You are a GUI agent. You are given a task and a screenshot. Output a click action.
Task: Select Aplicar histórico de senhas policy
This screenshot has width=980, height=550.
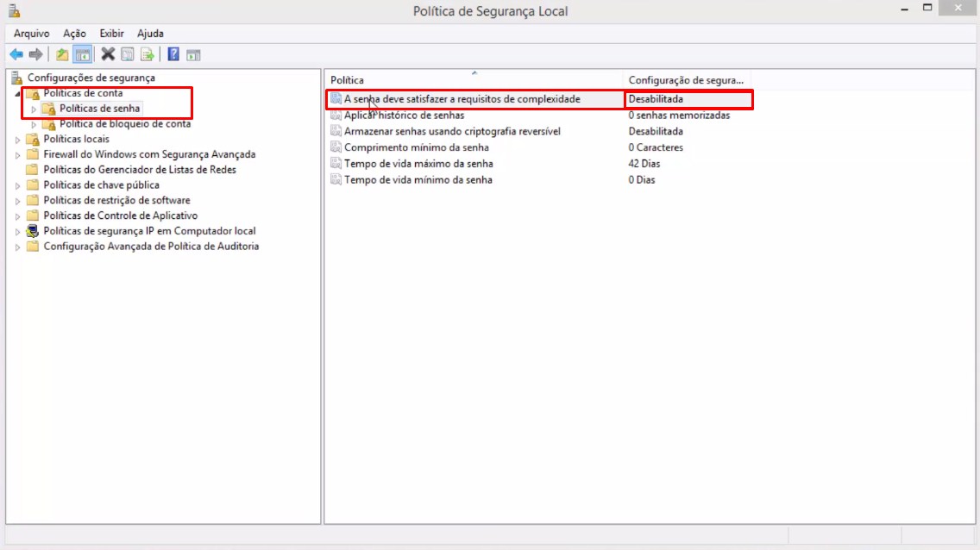coord(405,116)
